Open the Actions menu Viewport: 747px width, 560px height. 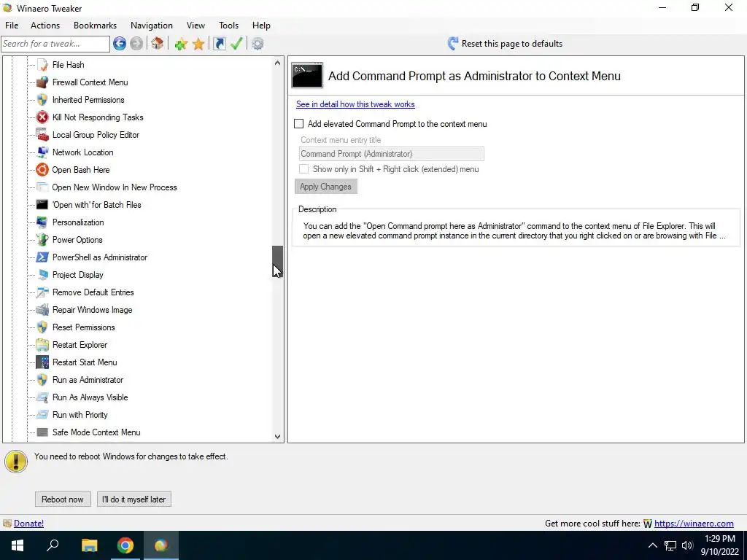[x=45, y=26]
